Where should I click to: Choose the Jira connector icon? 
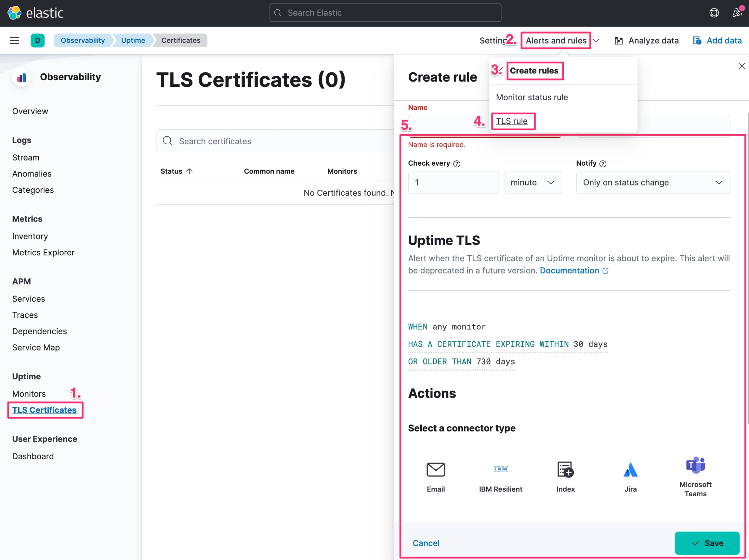[x=630, y=469]
